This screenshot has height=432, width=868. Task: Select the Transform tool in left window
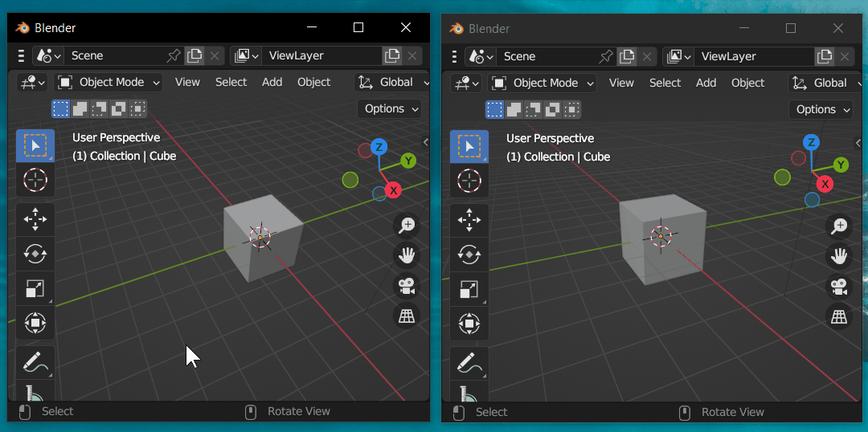pyautogui.click(x=35, y=323)
